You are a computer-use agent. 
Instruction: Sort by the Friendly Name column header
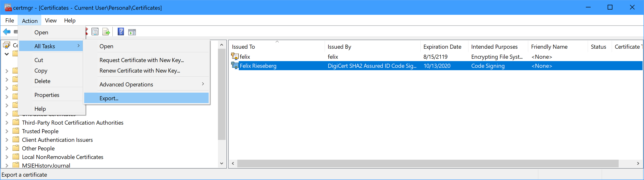pos(558,47)
